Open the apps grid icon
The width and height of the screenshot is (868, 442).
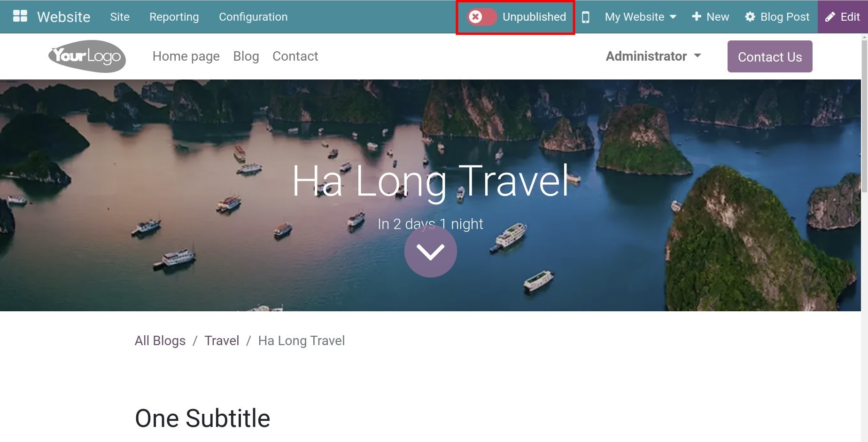coord(20,16)
